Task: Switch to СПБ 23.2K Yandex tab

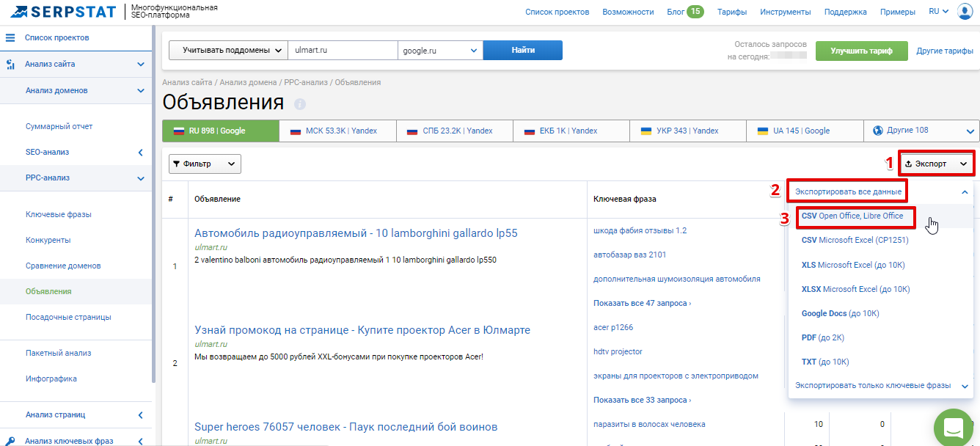Action: 454,131
